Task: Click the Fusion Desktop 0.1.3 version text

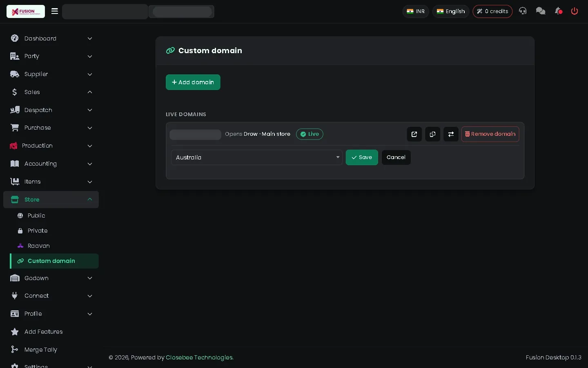Action: click(x=554, y=357)
